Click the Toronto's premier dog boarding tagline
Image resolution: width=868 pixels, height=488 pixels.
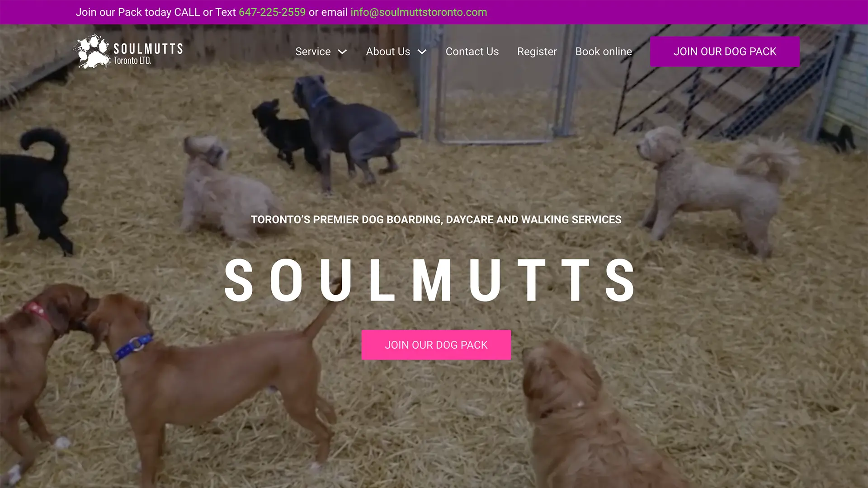click(x=436, y=220)
